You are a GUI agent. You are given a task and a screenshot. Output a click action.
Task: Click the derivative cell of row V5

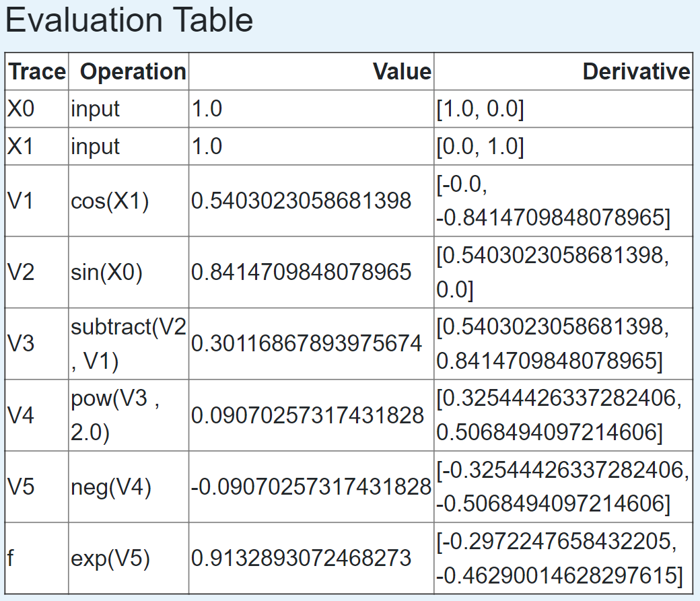tap(563, 487)
